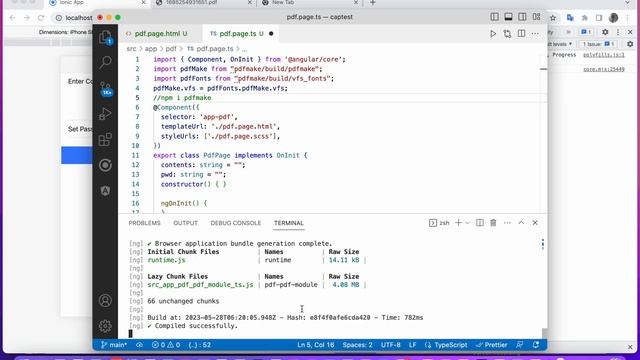Toggle the primary side bar layout icon
The image size is (640, 360).
[494, 17]
